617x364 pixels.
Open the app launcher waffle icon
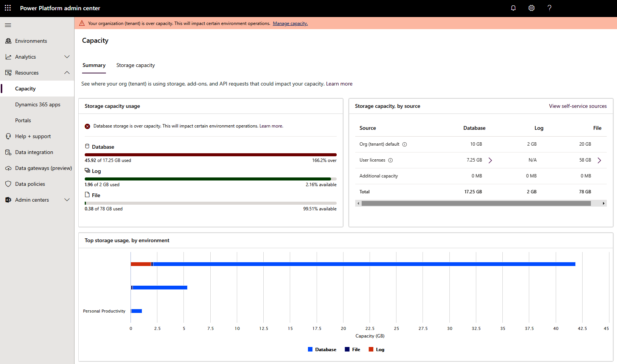click(x=8, y=8)
